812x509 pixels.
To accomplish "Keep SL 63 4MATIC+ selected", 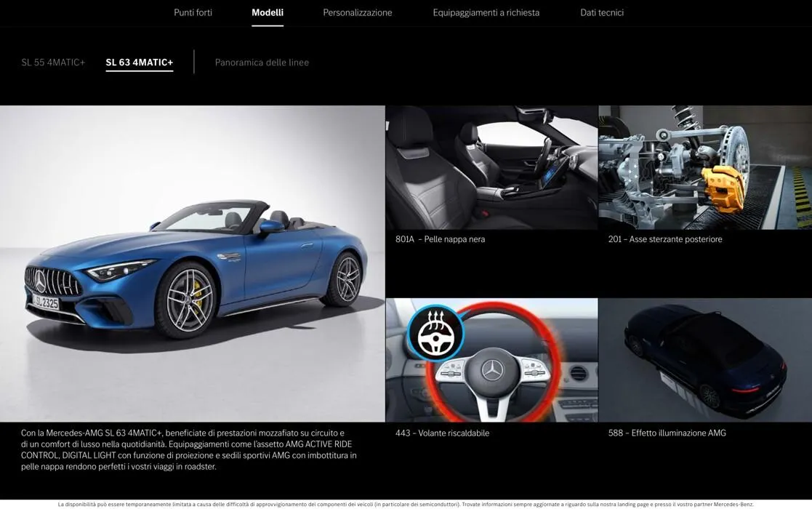I will pos(139,62).
